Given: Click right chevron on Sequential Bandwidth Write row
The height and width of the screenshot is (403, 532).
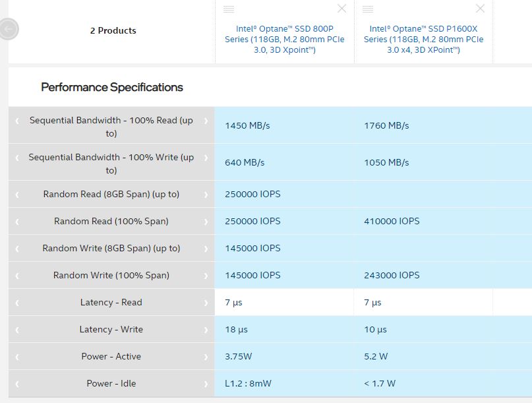Looking at the screenshot, I should pos(206,158).
